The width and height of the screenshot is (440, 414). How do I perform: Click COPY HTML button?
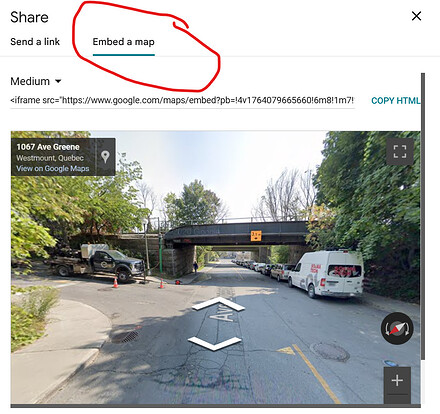click(395, 101)
